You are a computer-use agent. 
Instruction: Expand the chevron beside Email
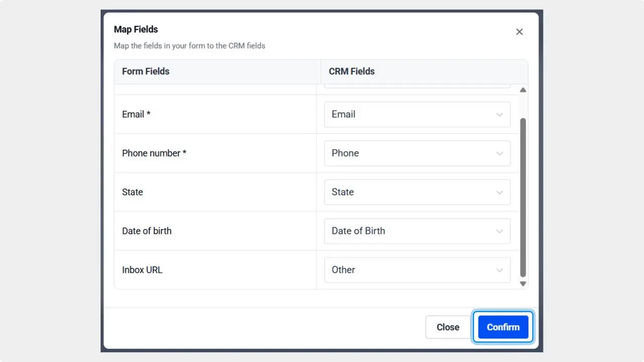tap(500, 114)
